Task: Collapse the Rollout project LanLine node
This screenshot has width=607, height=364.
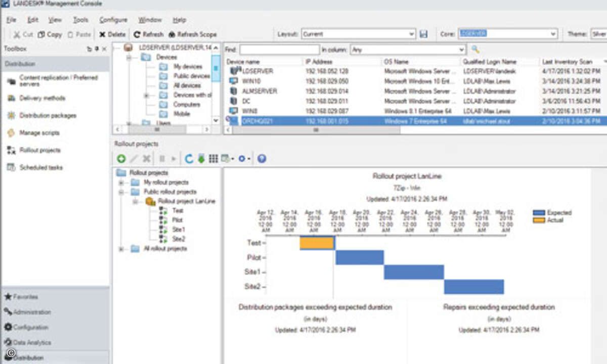Action: (x=136, y=201)
